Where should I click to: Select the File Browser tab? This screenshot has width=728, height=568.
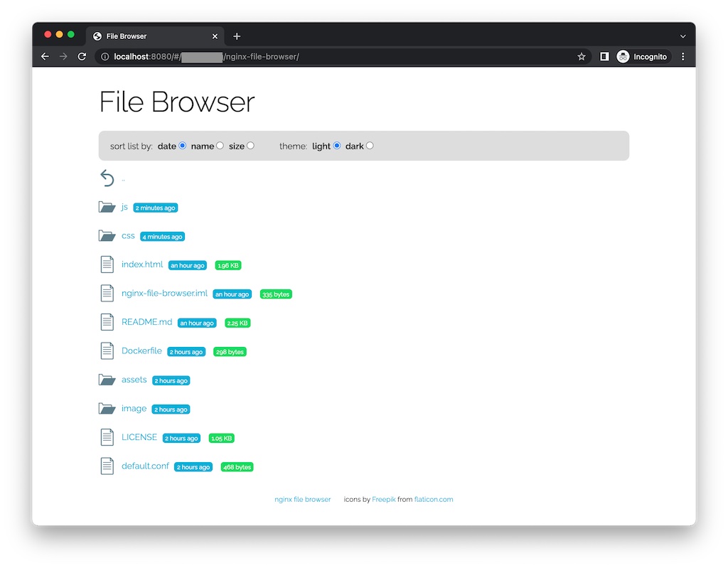pos(155,36)
